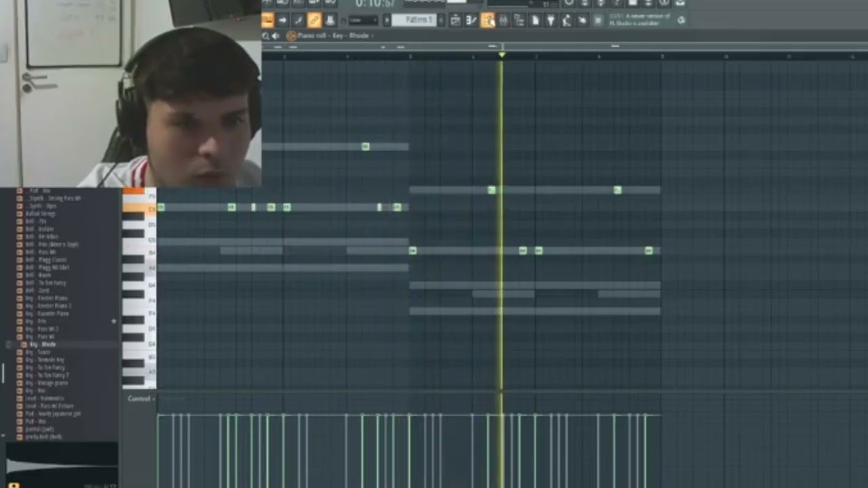The width and height of the screenshot is (868, 488).
Task: Click the arrow left of Pattern 1
Action: click(x=387, y=20)
